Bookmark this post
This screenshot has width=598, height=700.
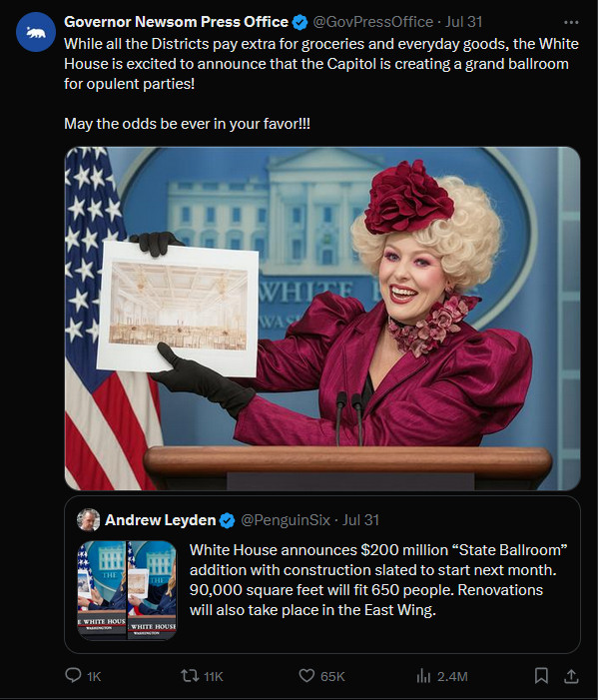[x=541, y=675]
